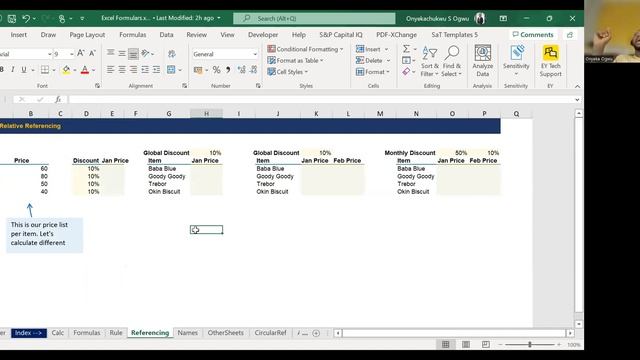
Task: Increase indent
Action: [156, 70]
